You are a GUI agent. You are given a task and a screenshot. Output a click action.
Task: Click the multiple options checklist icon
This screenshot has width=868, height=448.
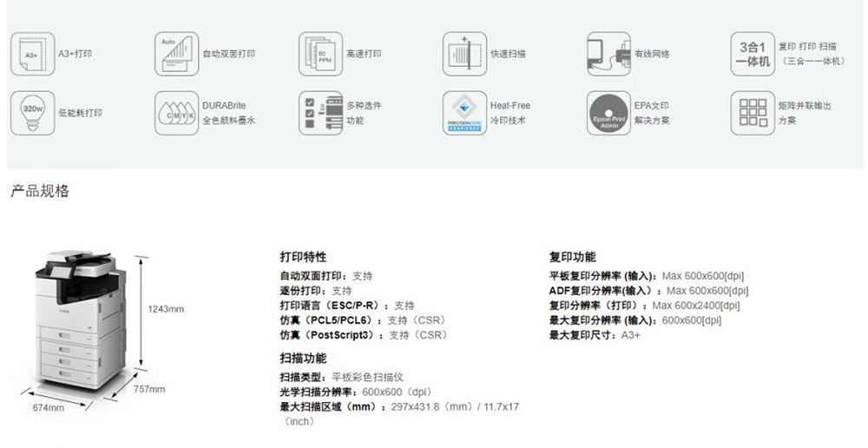pyautogui.click(x=320, y=113)
